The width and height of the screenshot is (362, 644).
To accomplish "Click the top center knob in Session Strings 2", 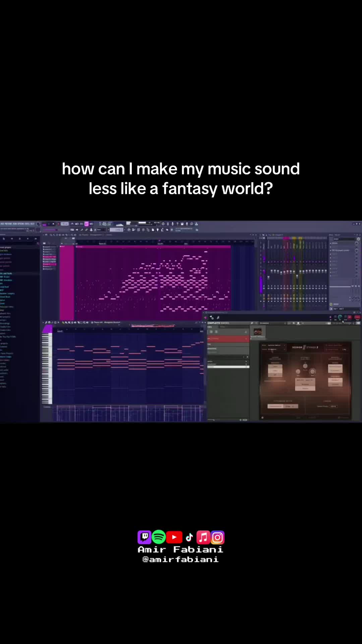I will pyautogui.click(x=305, y=366).
